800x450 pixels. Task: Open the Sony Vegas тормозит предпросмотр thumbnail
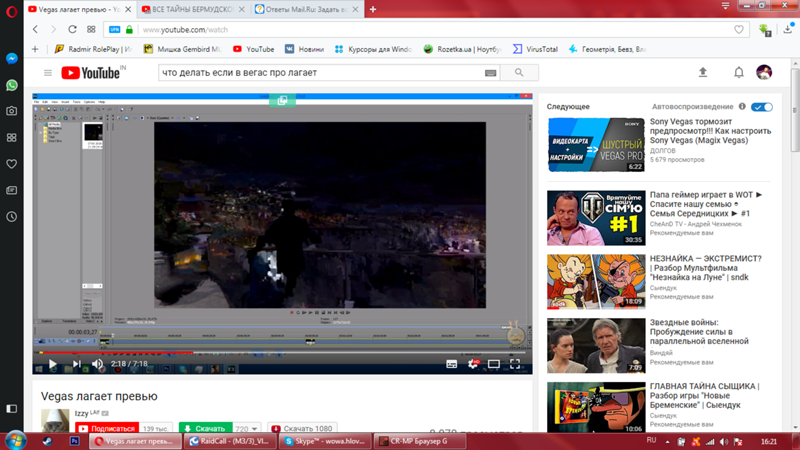(x=596, y=145)
